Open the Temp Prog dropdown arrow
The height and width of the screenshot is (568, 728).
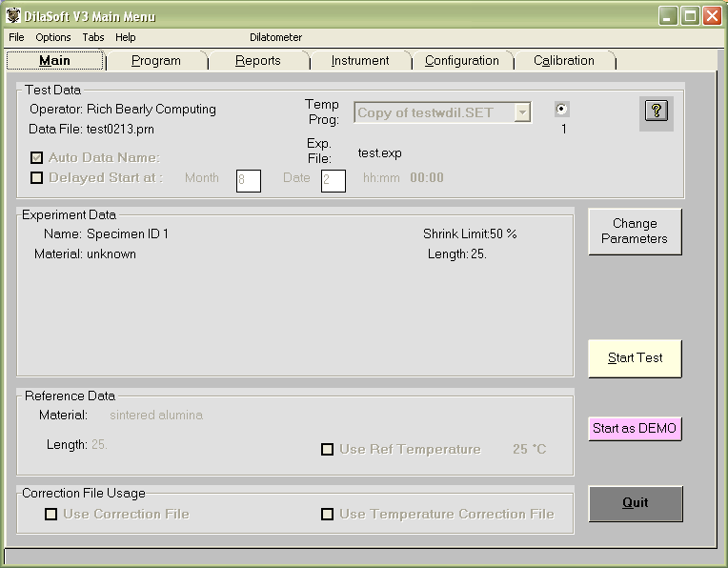(523, 112)
